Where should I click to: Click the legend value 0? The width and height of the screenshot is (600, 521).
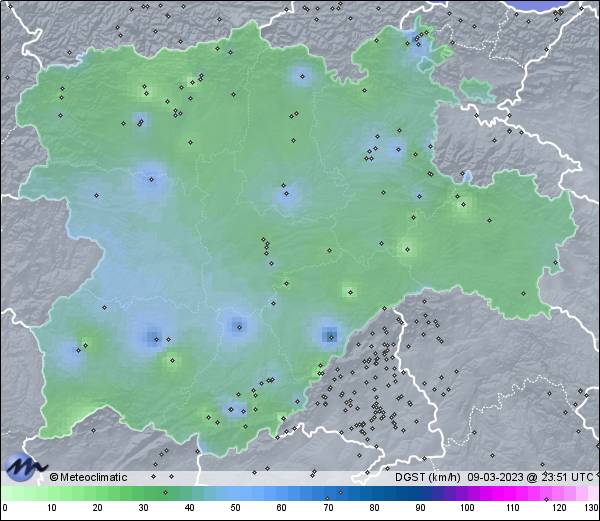click(5, 508)
